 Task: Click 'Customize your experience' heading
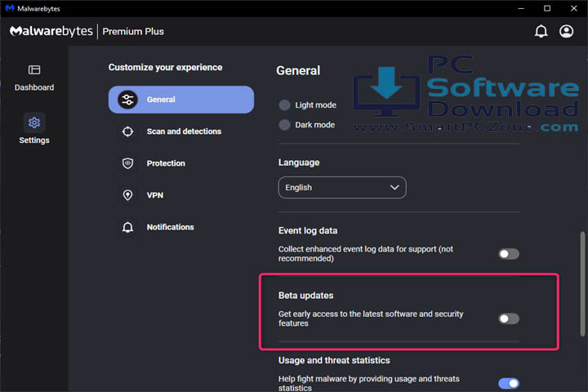click(165, 68)
